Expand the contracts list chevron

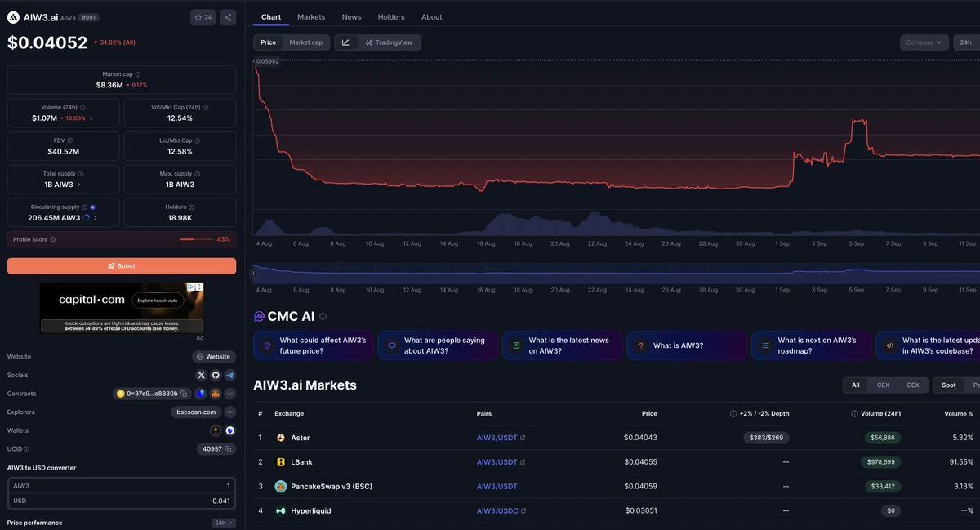[x=229, y=394]
